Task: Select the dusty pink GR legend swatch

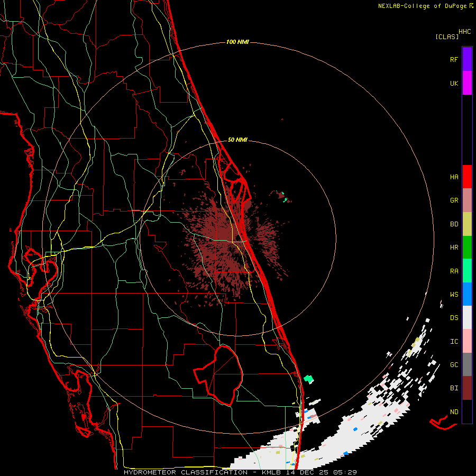Action: tap(467, 200)
